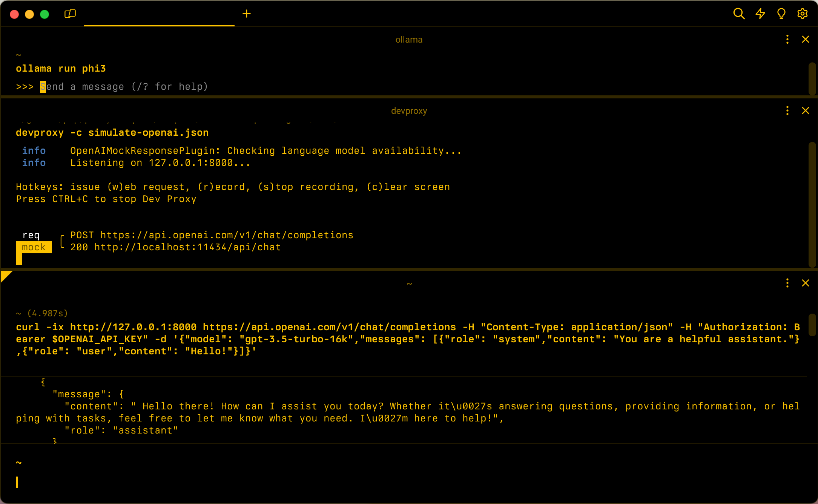
Task: Open the ollama pane's three-dot menu
Action: tap(787, 39)
